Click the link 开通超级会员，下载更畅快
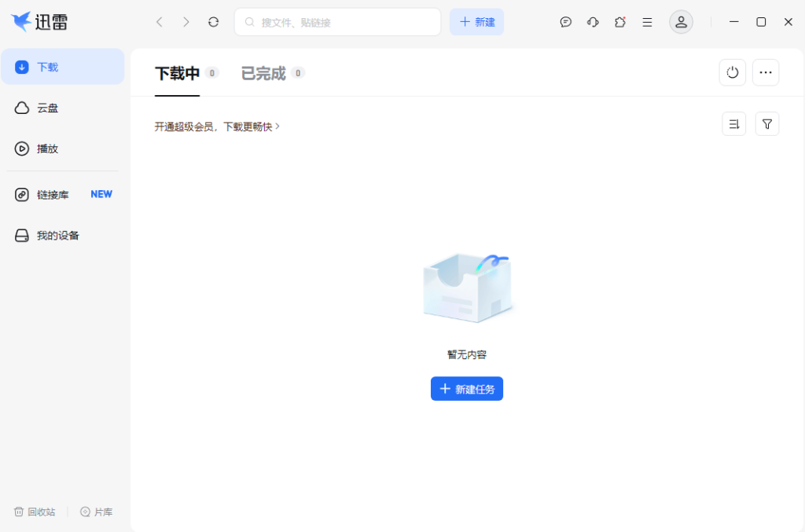 217,127
